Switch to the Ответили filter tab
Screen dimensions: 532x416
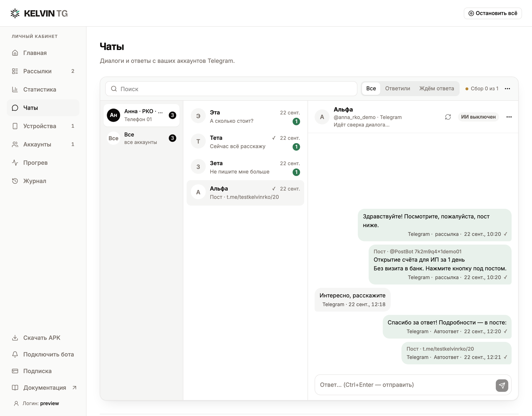pyautogui.click(x=398, y=89)
